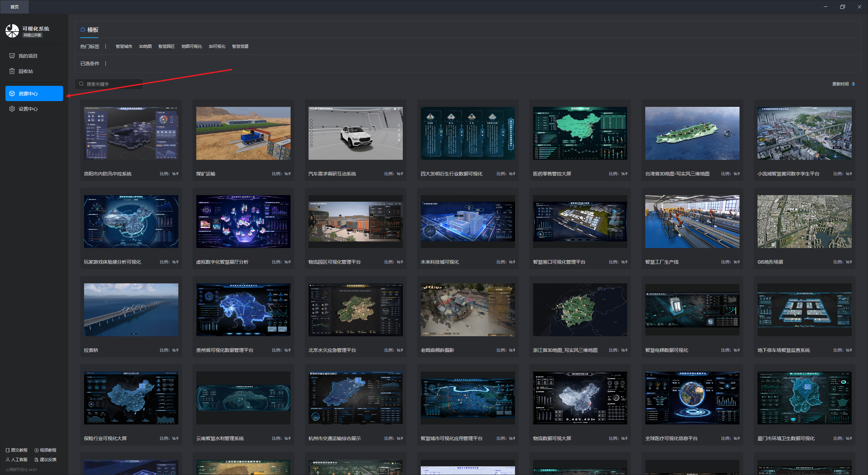This screenshot has width=868, height=475.
Task: Open the 煤矿运输 template thumbnail
Action: pyautogui.click(x=243, y=133)
